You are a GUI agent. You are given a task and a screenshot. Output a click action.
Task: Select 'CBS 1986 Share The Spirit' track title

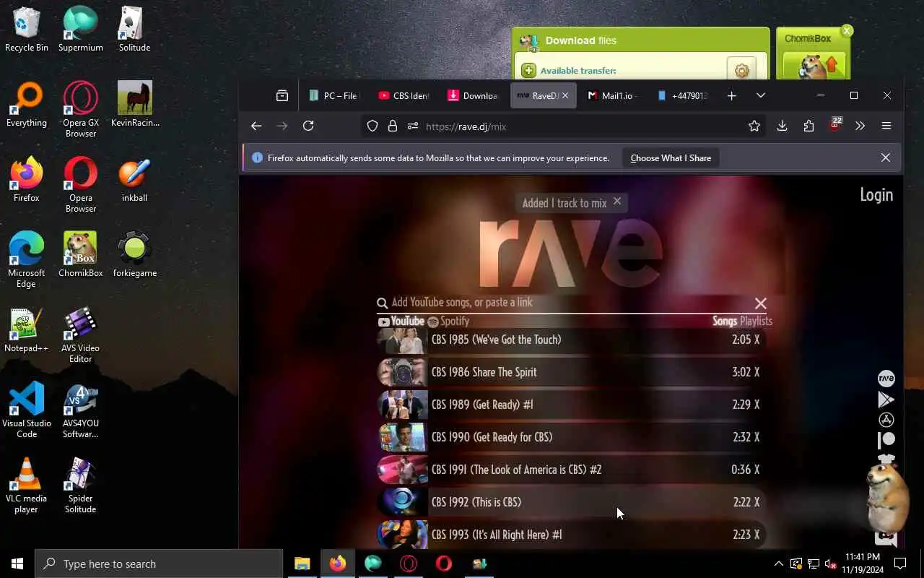pyautogui.click(x=484, y=372)
